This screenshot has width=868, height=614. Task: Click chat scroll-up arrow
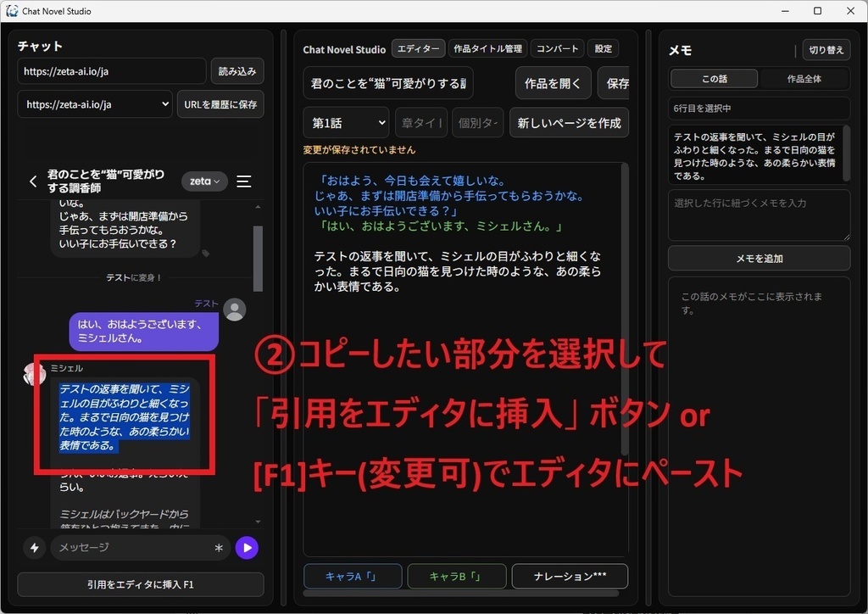pyautogui.click(x=258, y=207)
